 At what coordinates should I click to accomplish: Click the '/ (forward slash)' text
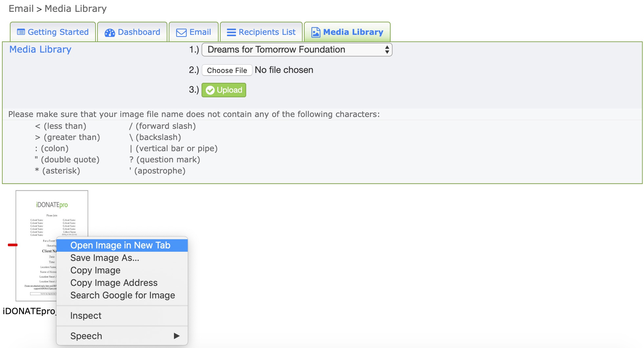[x=162, y=126]
